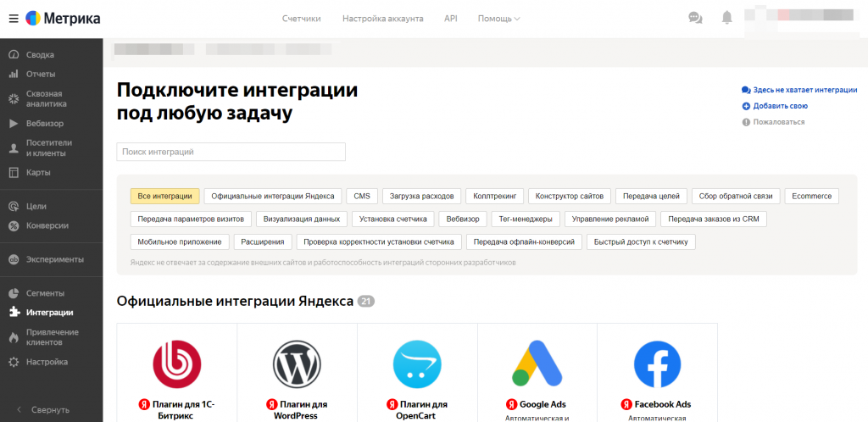The height and width of the screenshot is (422, 868).
Task: Click the Сквозная аналитика sidebar icon
Action: (14, 99)
